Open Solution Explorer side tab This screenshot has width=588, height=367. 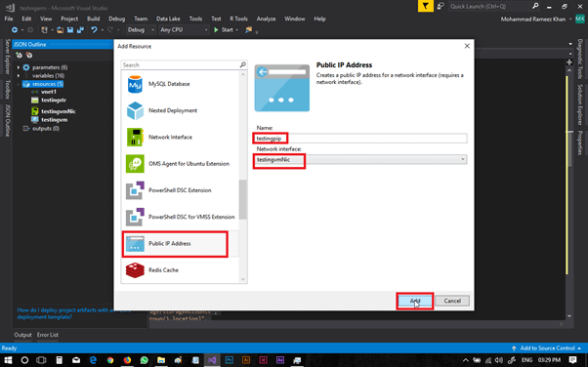(x=580, y=104)
